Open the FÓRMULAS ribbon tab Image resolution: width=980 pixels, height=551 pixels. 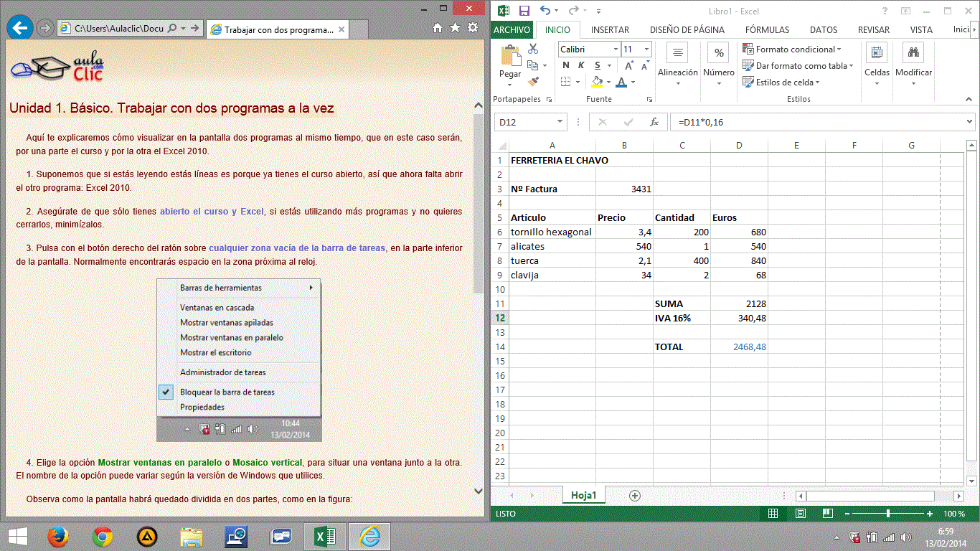coord(767,29)
